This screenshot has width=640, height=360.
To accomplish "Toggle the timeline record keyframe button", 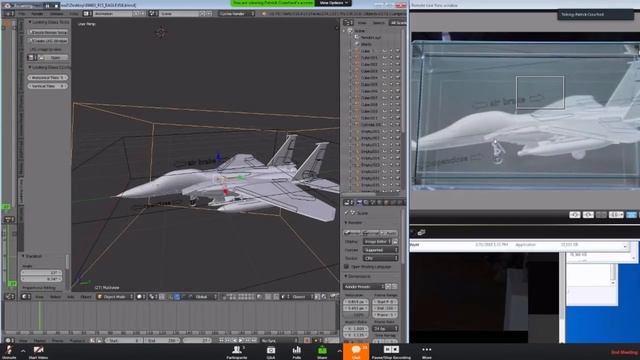I will [307, 340].
